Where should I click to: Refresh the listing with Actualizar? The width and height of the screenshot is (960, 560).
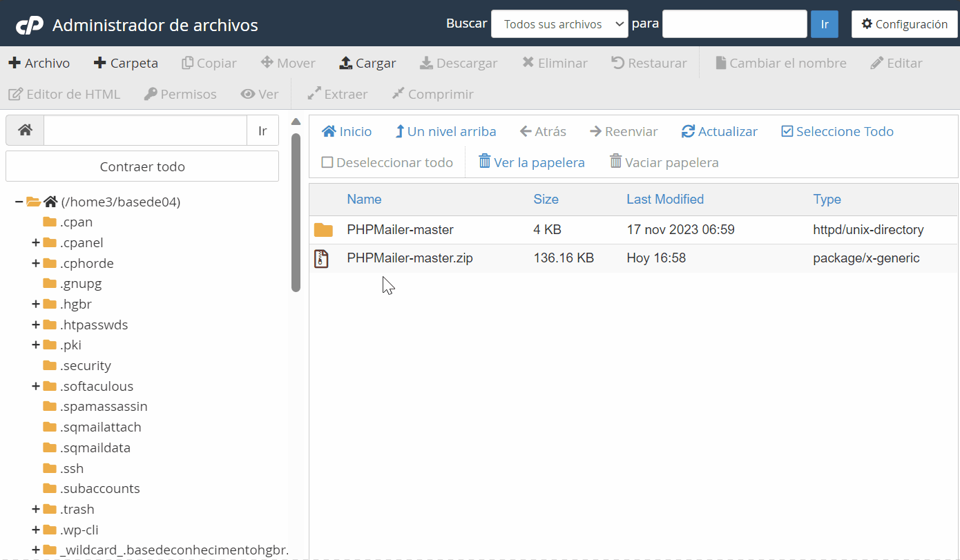click(720, 131)
